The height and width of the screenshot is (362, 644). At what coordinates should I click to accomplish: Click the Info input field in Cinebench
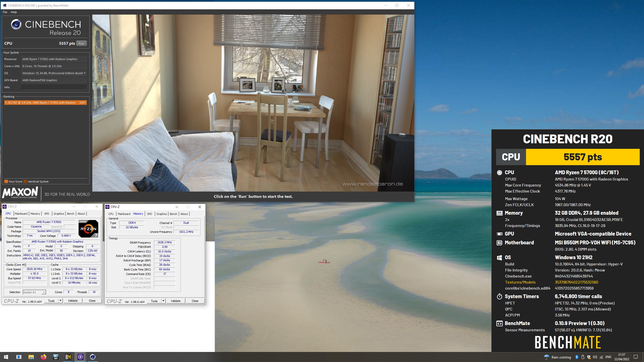[54, 87]
